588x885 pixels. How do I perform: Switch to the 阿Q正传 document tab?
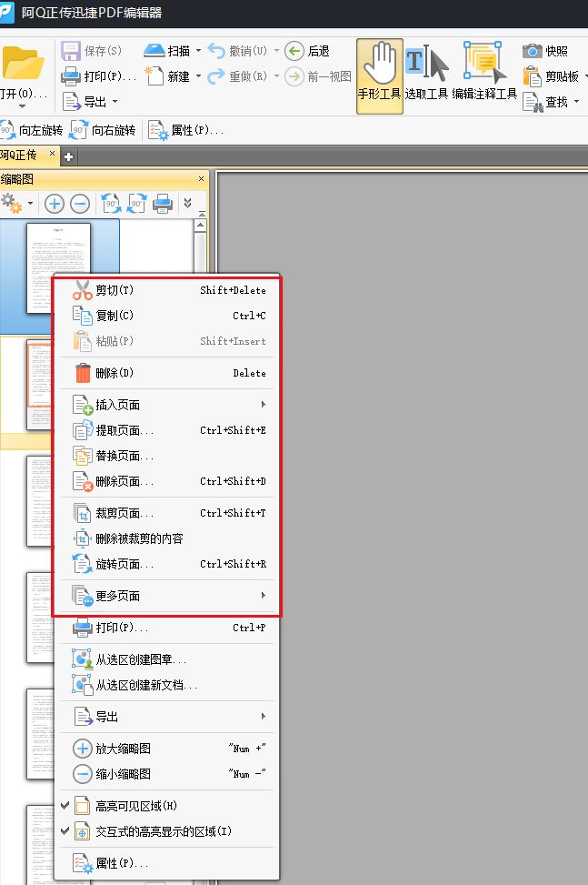(22, 156)
